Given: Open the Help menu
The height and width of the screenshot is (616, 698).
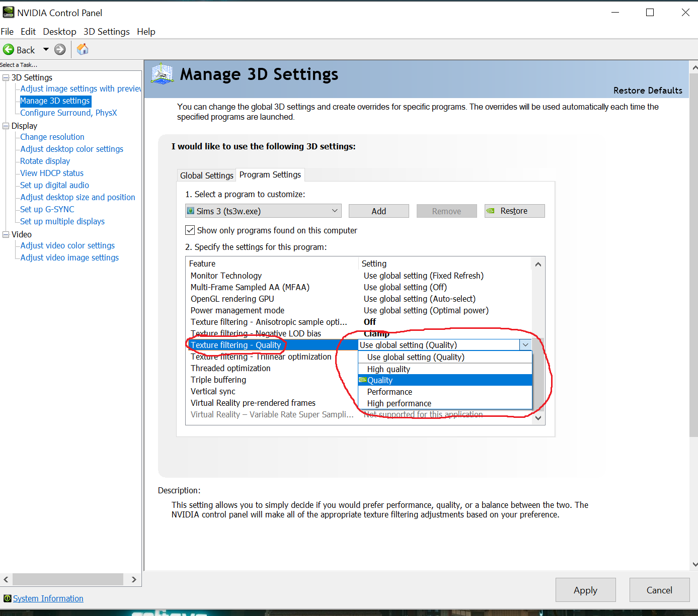Looking at the screenshot, I should tap(146, 32).
